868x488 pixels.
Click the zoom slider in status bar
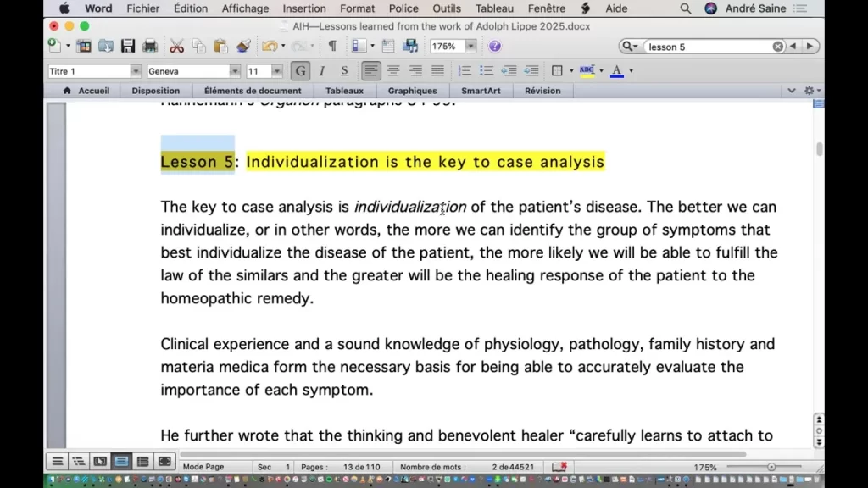click(x=771, y=467)
